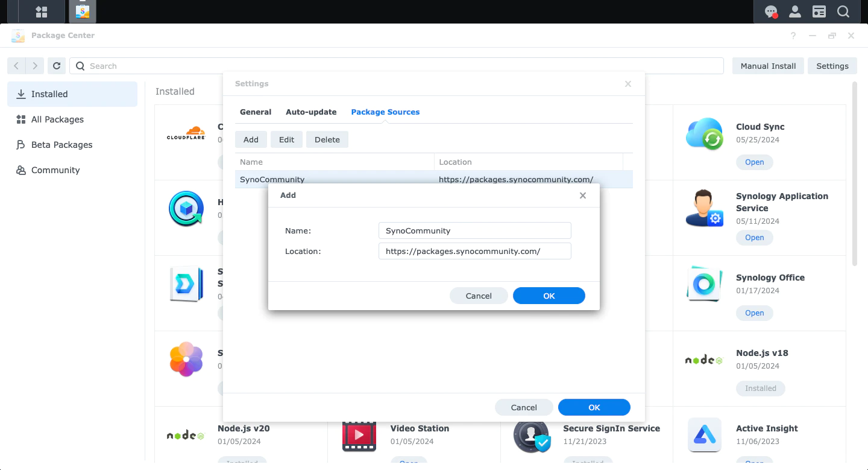Click the Cloudflare package icon

coord(186,133)
